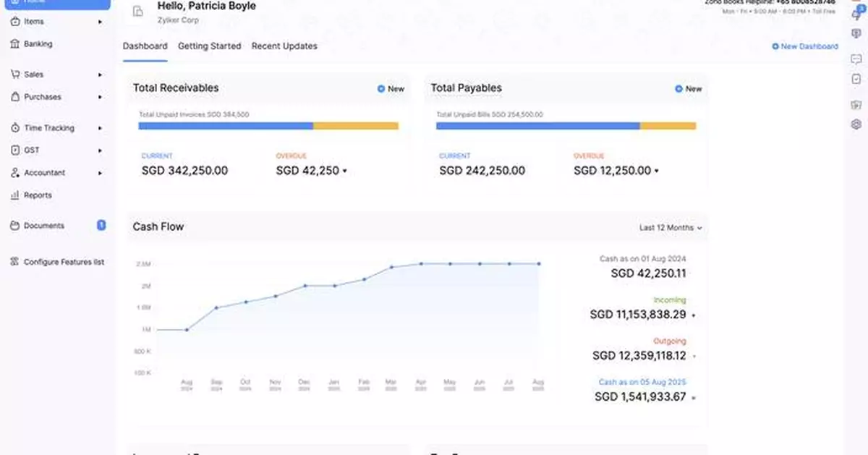Open the chat support icon on the right

pyautogui.click(x=856, y=59)
